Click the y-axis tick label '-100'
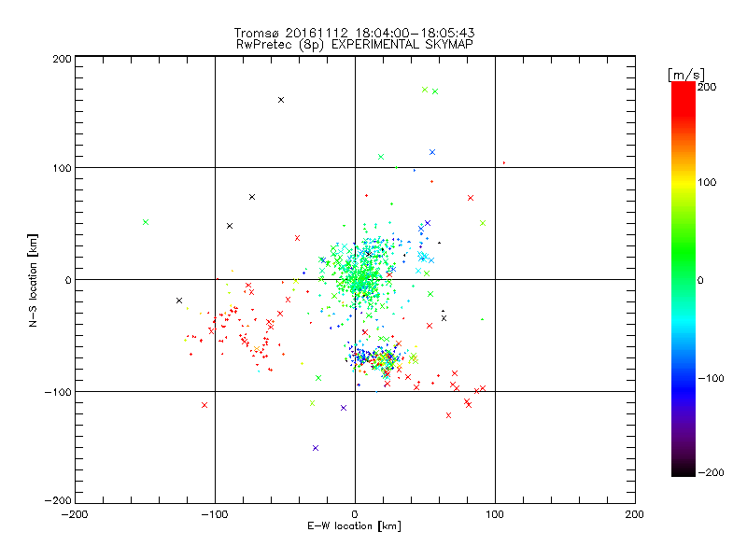 (x=58, y=392)
